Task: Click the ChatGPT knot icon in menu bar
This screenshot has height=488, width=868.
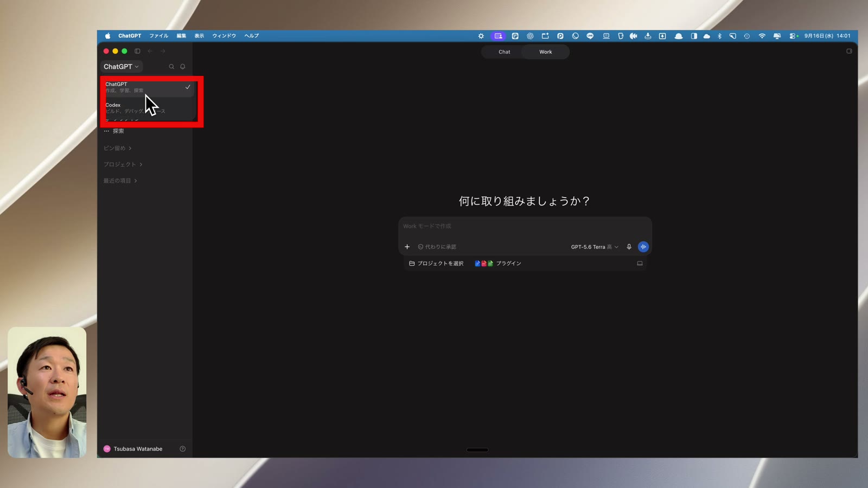Action: click(x=530, y=36)
